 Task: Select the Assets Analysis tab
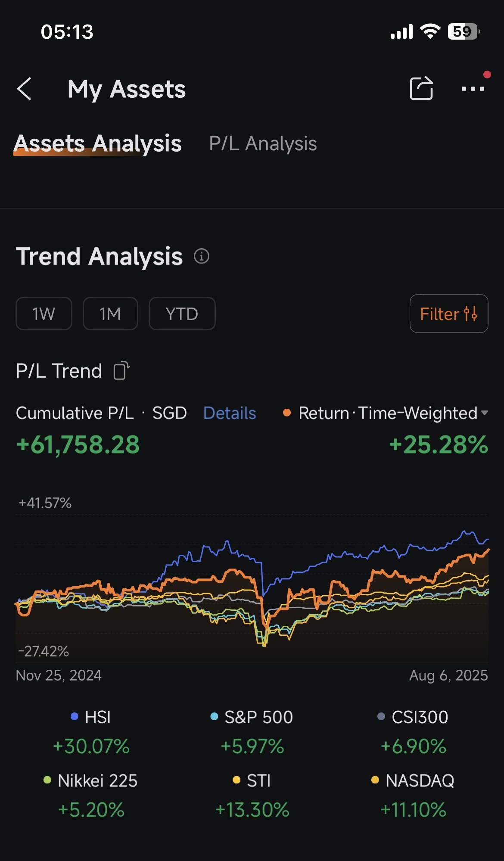pyautogui.click(x=98, y=143)
